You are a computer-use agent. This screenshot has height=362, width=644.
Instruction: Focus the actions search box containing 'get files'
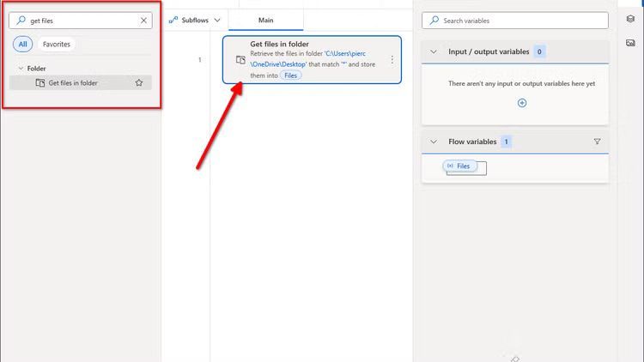click(79, 21)
